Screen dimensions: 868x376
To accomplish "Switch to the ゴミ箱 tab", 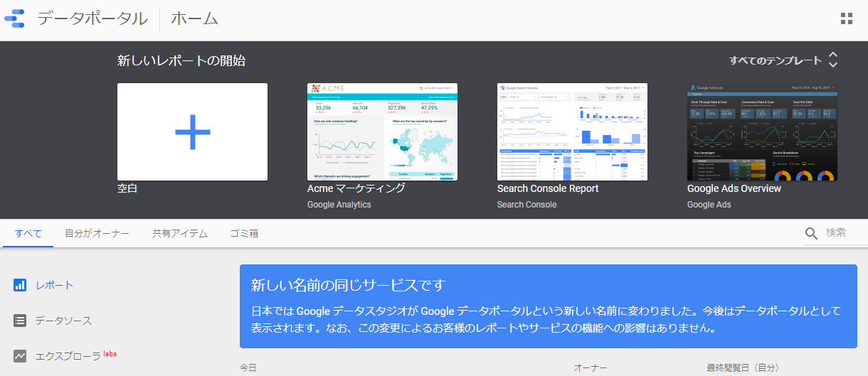I will (244, 233).
